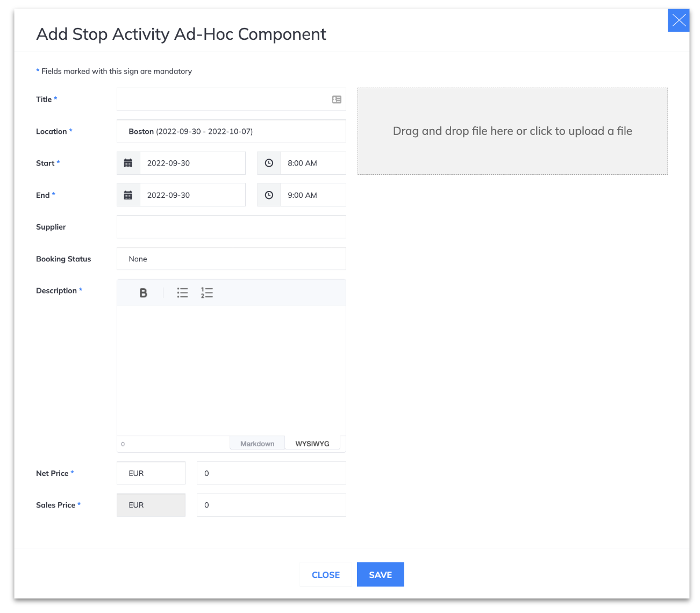The width and height of the screenshot is (700, 613).
Task: Switch editor to Markdown tab
Action: 258,444
